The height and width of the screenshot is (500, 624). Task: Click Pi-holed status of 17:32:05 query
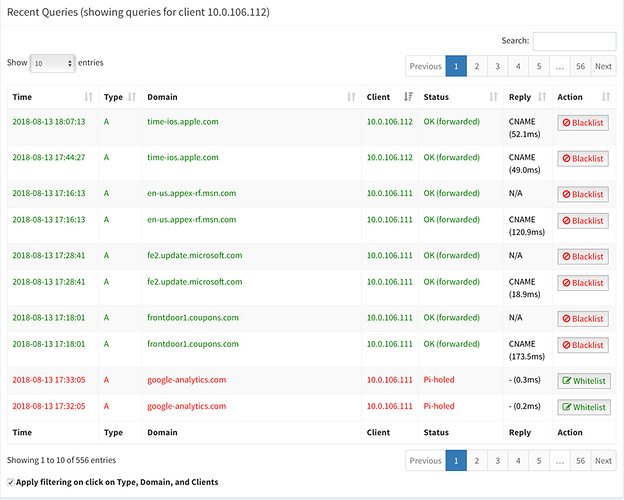click(x=438, y=406)
